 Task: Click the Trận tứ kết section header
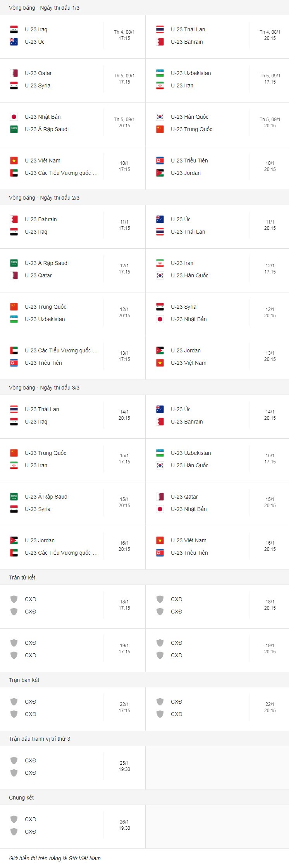pos(22,578)
